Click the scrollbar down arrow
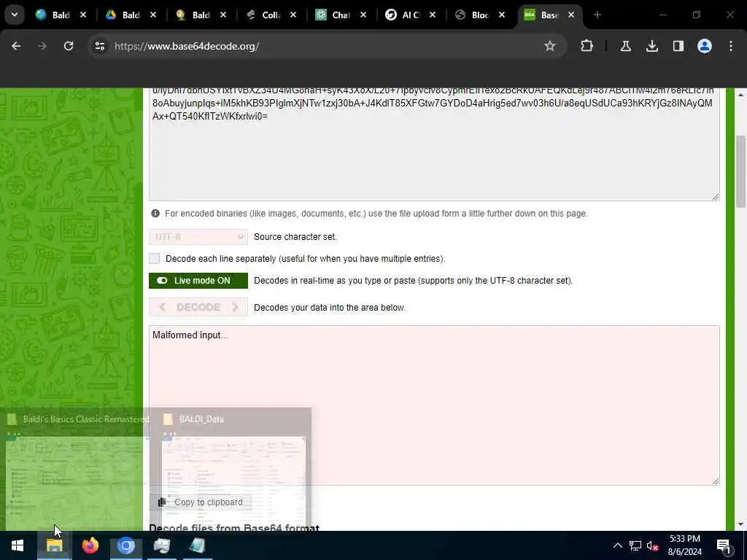 coord(740,524)
